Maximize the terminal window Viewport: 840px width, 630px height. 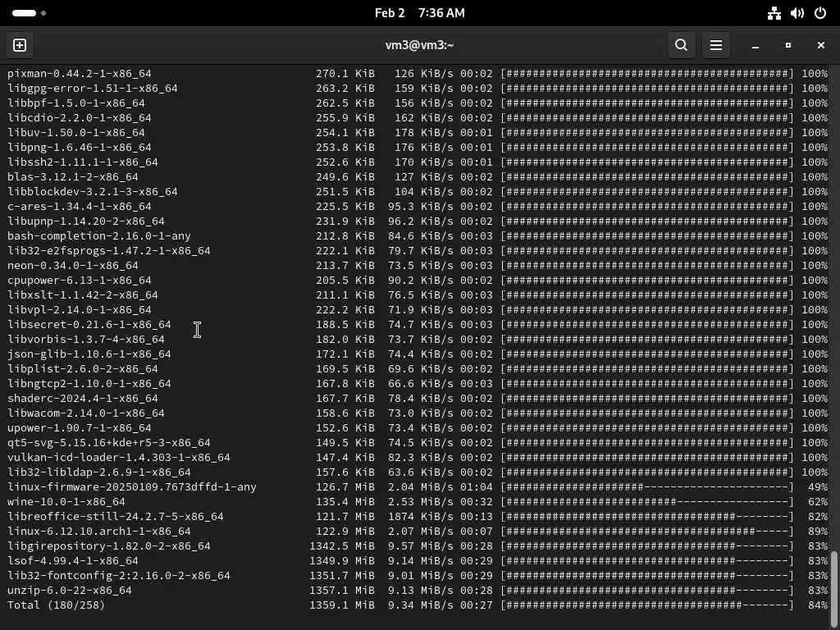pyautogui.click(x=788, y=46)
